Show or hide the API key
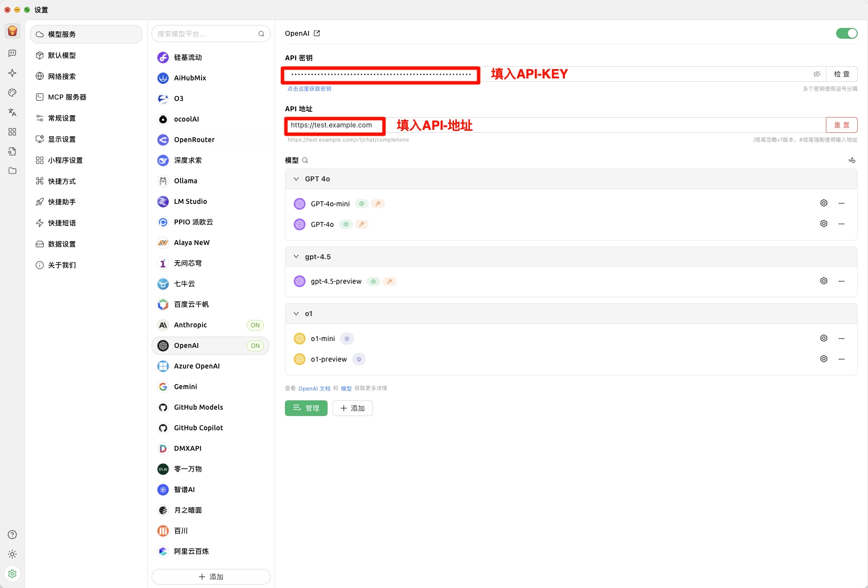The width and height of the screenshot is (868, 588). [x=817, y=74]
